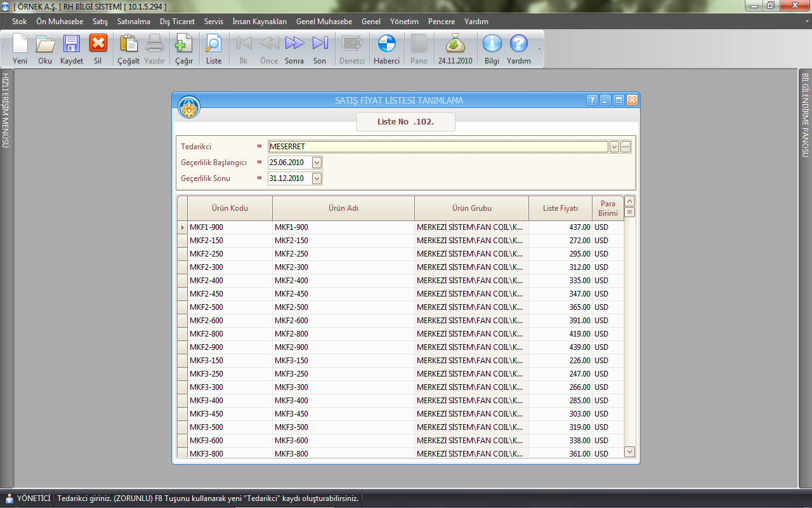The width and height of the screenshot is (812, 508).
Task: Click the Tedarikci browse ellipsis button
Action: pos(626,147)
